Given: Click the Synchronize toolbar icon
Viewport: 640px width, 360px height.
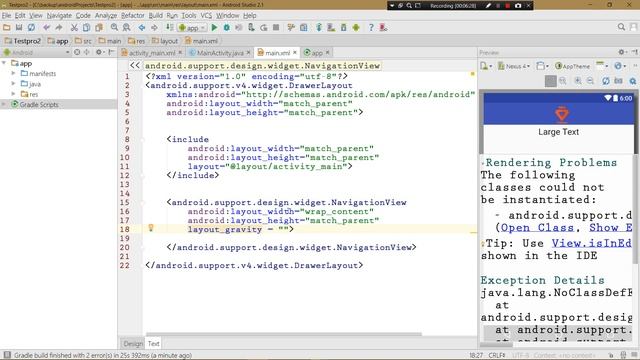Looking at the screenshot, I should (x=31, y=28).
